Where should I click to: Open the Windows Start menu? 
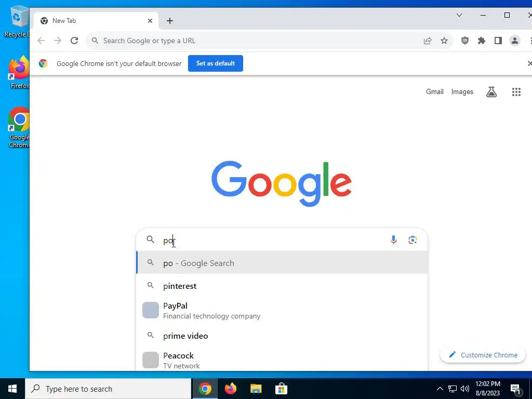click(12, 389)
